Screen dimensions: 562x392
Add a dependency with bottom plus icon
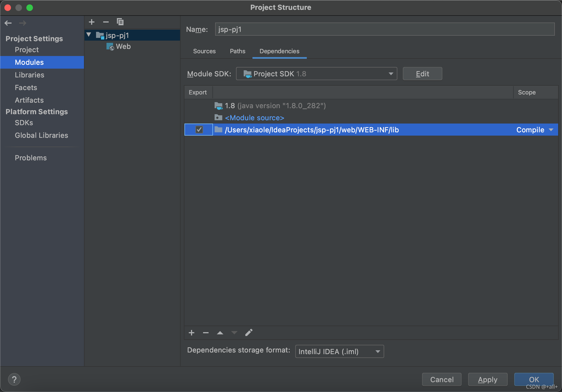coord(192,333)
